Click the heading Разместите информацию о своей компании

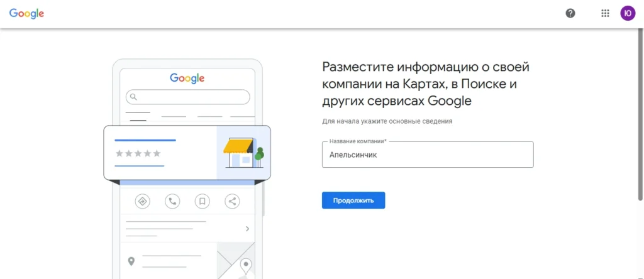426,84
